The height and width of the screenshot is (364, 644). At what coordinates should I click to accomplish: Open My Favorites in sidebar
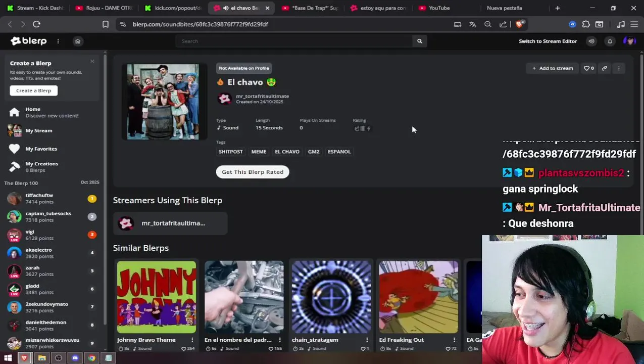pyautogui.click(x=51, y=149)
